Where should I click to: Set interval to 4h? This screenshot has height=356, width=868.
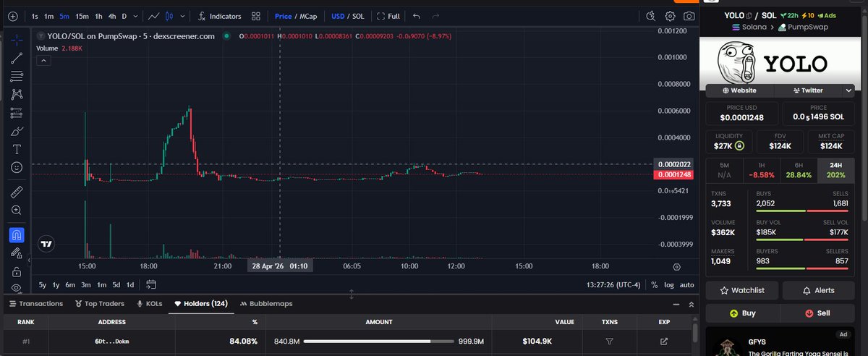point(111,16)
